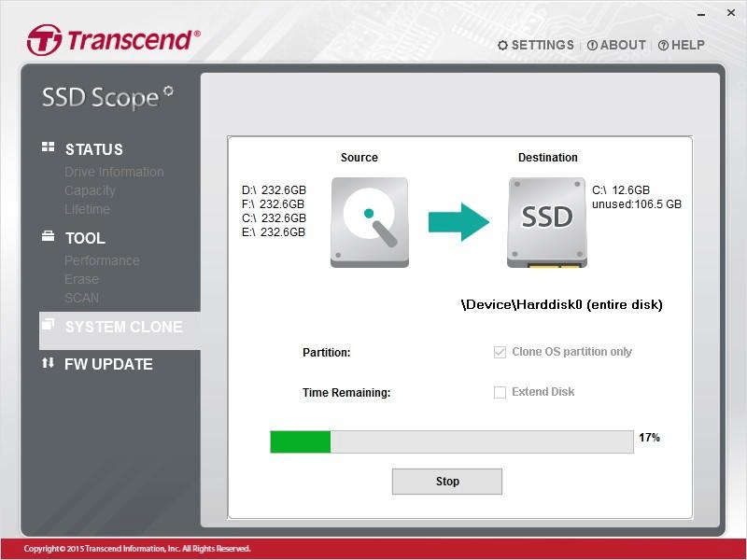
Task: Click the Time Remaining label
Action: pyautogui.click(x=346, y=393)
